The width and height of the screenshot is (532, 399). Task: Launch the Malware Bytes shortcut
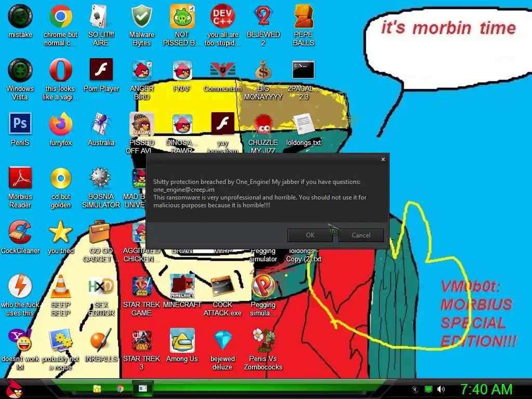(141, 16)
